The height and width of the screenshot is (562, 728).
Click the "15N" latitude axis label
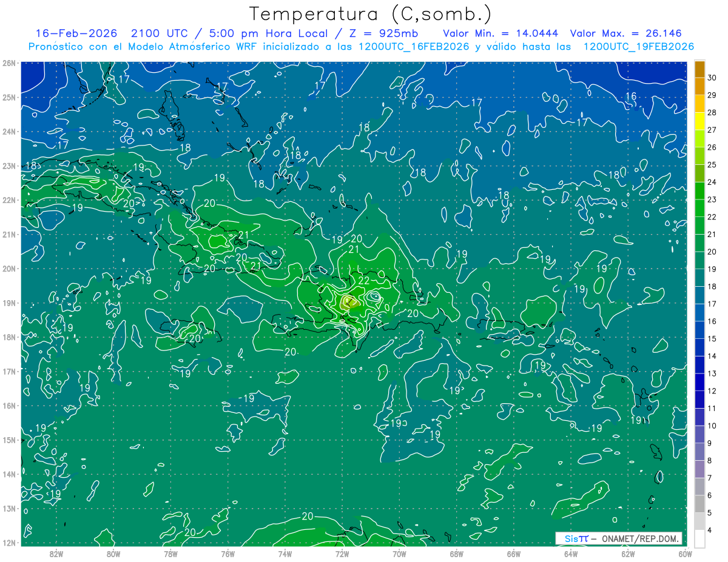[10, 440]
